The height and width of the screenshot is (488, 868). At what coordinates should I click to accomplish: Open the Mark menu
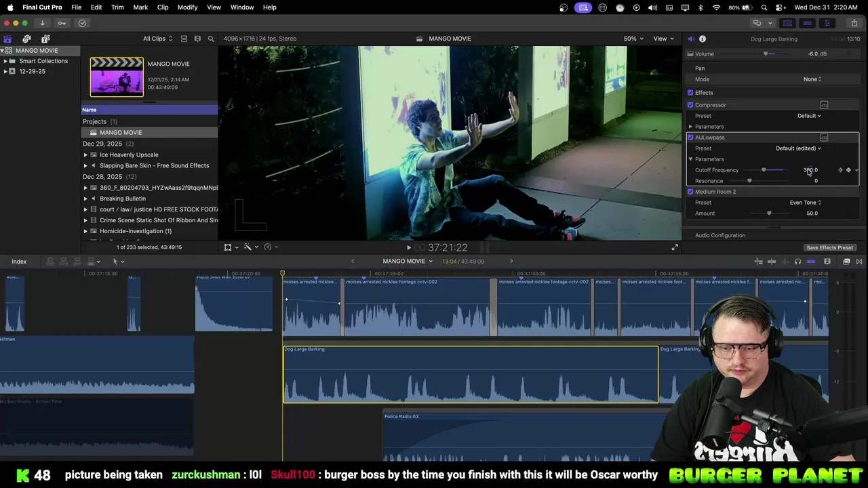[140, 7]
